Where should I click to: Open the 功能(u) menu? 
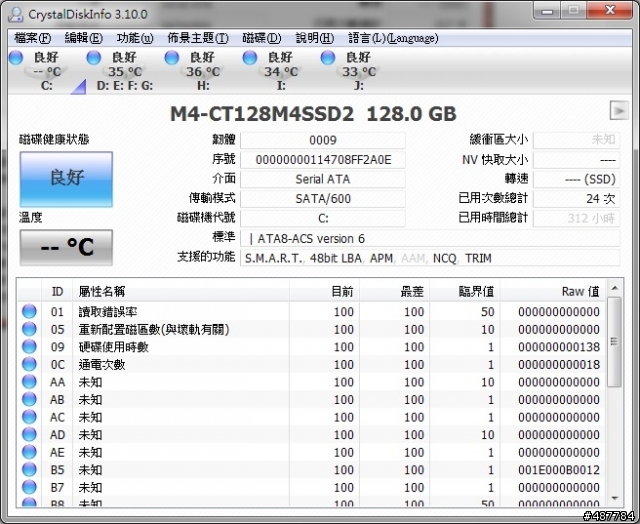134,38
